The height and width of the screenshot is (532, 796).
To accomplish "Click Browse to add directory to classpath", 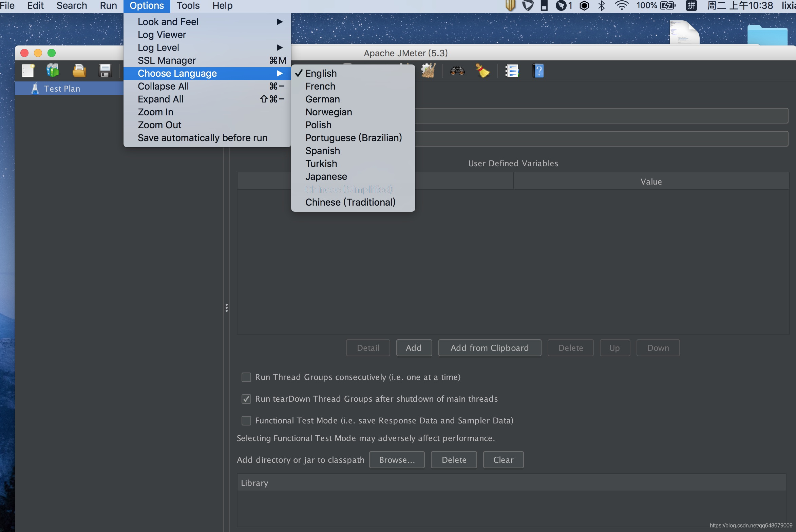I will [x=397, y=459].
